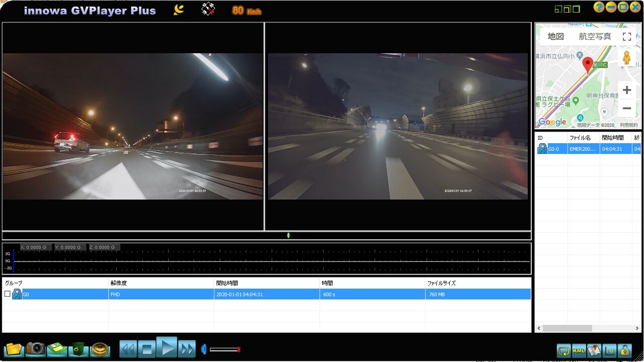The height and width of the screenshot is (362, 644).
Task: Switch the map to 航空写真 view
Action: (x=595, y=36)
